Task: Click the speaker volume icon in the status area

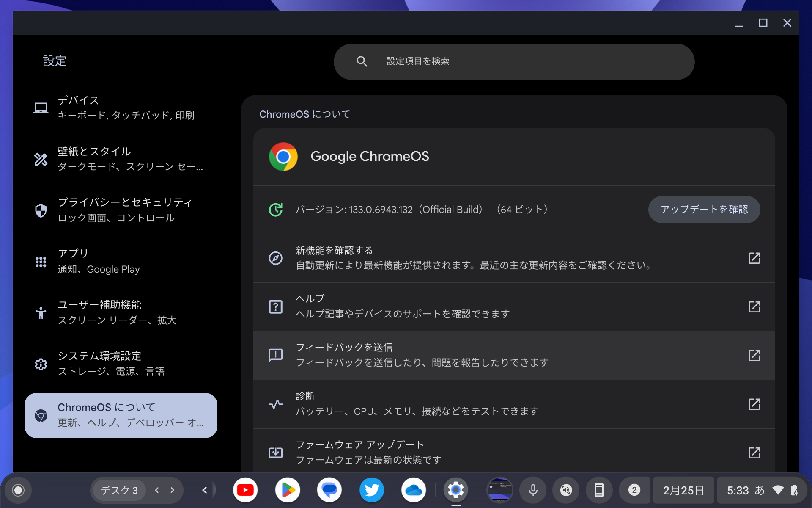Action: pyautogui.click(x=566, y=490)
